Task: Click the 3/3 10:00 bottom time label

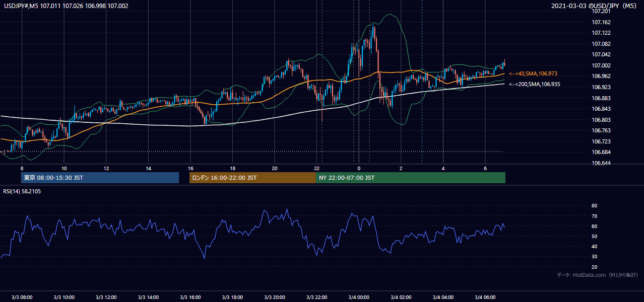Action: coord(64,297)
